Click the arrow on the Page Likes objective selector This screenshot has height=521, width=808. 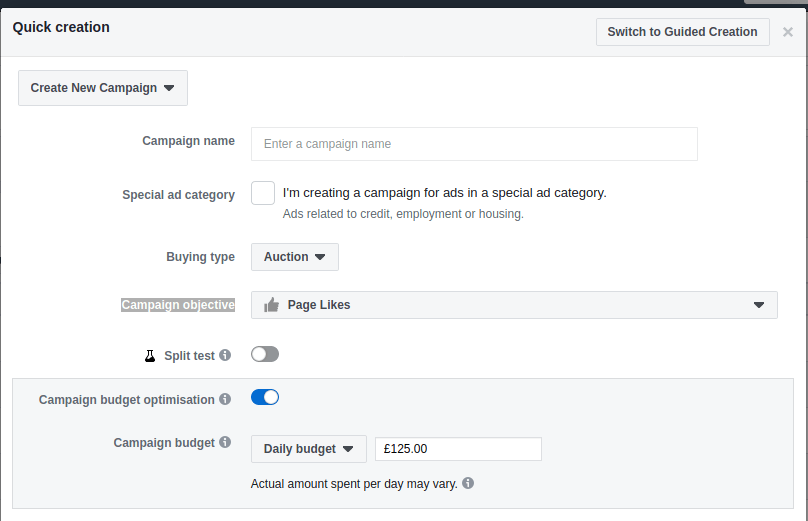coord(758,305)
